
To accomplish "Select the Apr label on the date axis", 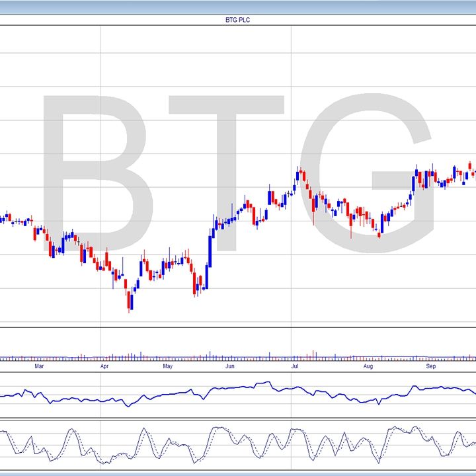I will click(104, 366).
